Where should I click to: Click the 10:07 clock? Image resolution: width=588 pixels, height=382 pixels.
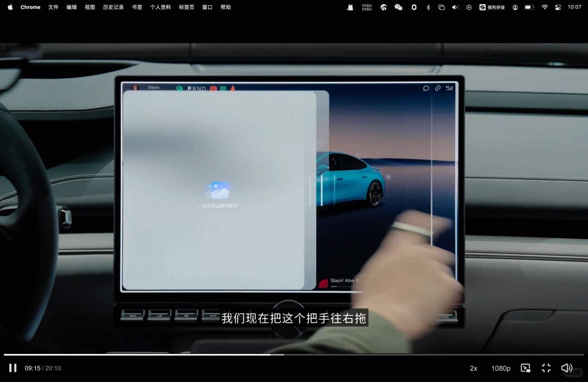click(574, 7)
